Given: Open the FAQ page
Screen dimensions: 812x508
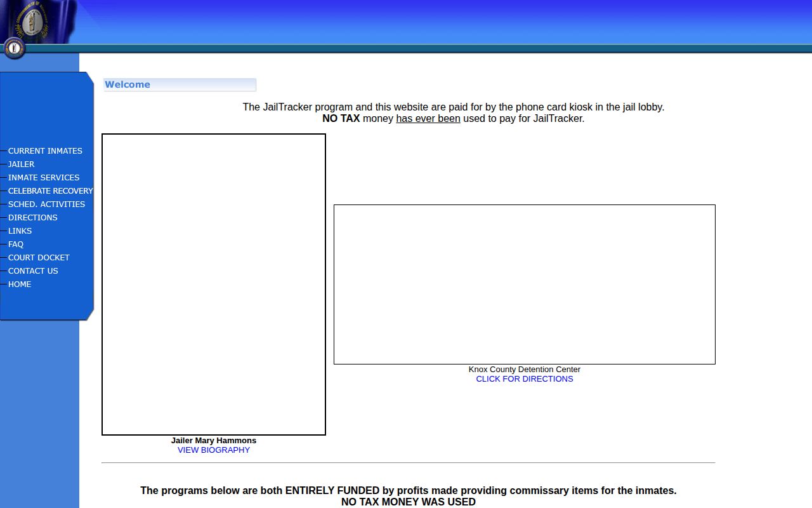Looking at the screenshot, I should pyautogui.click(x=16, y=244).
